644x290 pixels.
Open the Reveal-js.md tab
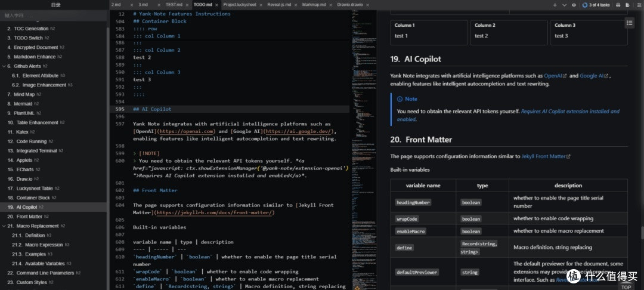click(278, 5)
